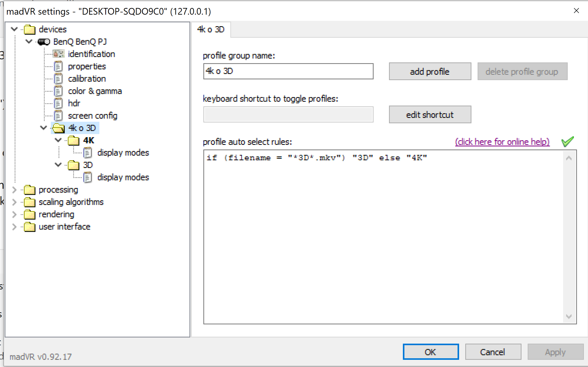The image size is (588, 367).
Task: Open the hdr settings page
Action: pyautogui.click(x=74, y=103)
